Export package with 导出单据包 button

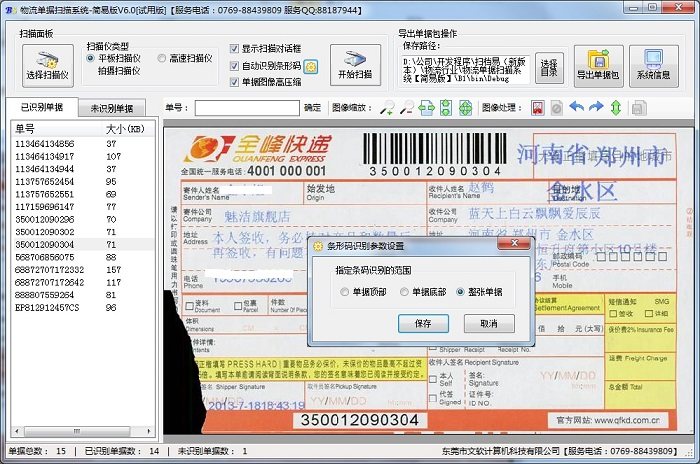pos(598,66)
